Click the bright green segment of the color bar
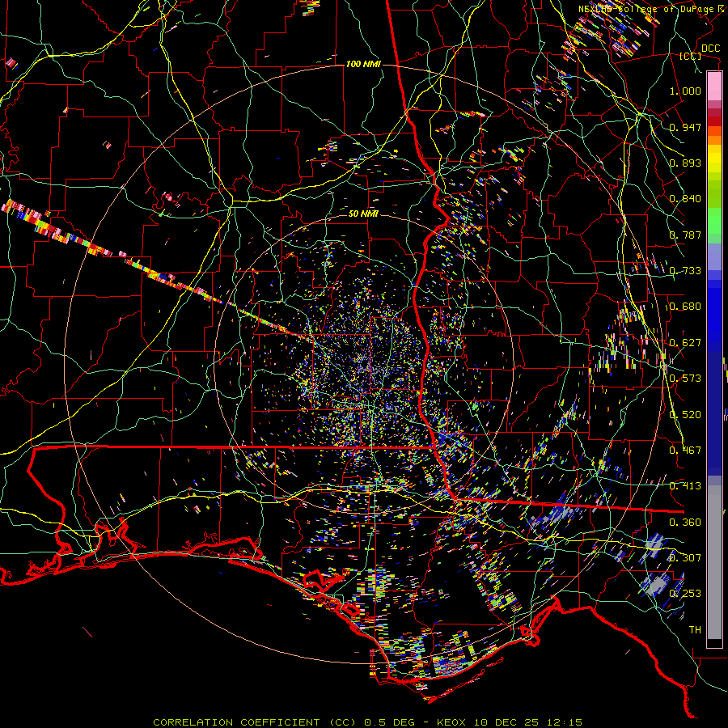The width and height of the screenshot is (728, 728). click(x=714, y=221)
